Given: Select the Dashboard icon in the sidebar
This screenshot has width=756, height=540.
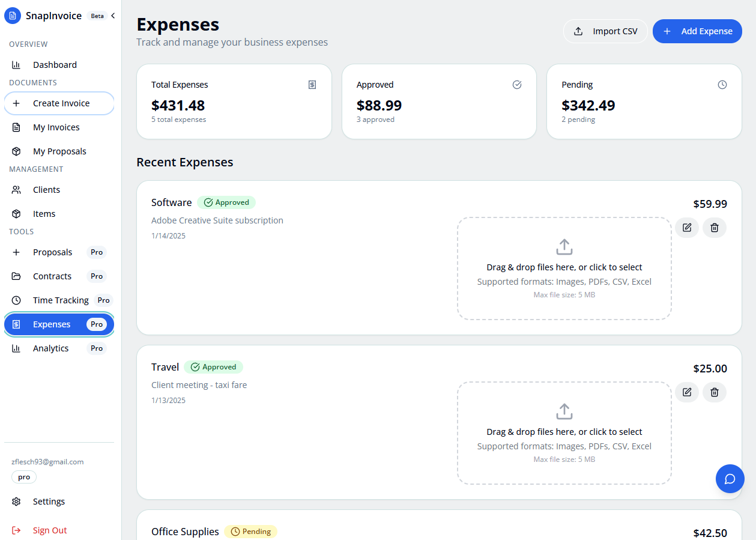Looking at the screenshot, I should pos(16,64).
